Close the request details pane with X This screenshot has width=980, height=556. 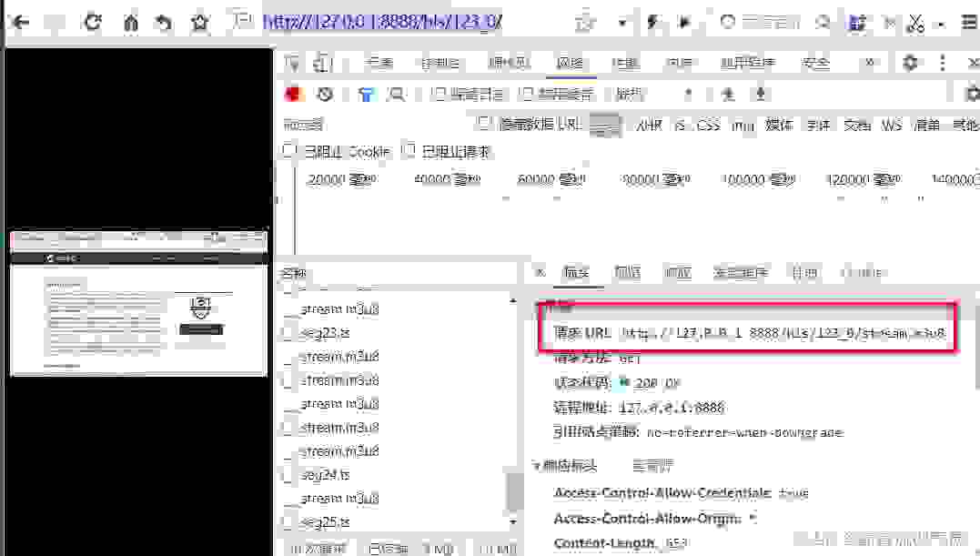[x=541, y=272]
